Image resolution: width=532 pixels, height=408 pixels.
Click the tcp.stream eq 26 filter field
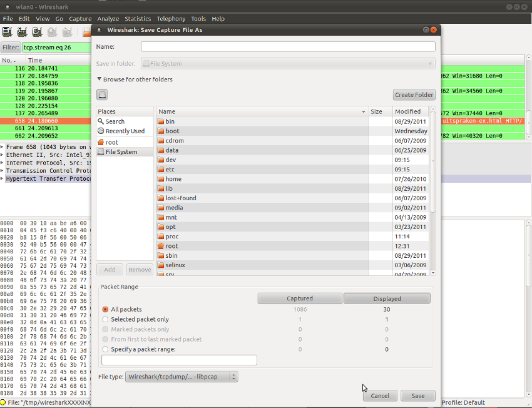57,47
